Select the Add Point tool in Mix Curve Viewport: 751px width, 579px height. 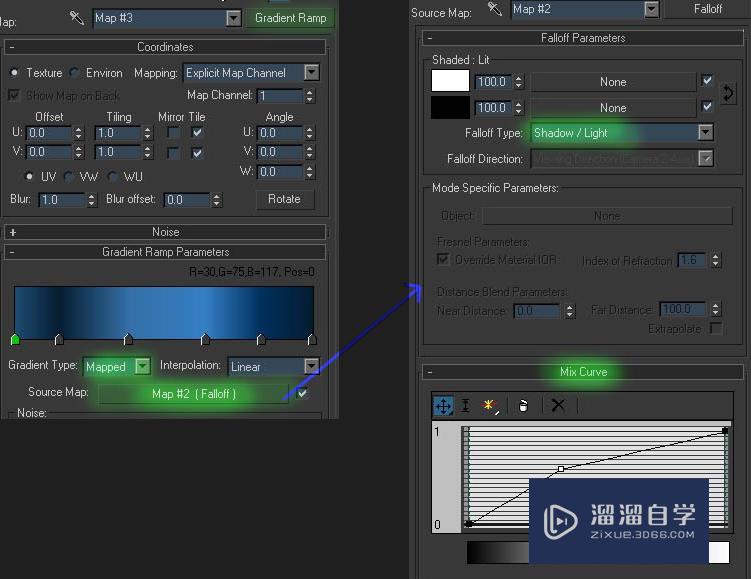[490, 406]
